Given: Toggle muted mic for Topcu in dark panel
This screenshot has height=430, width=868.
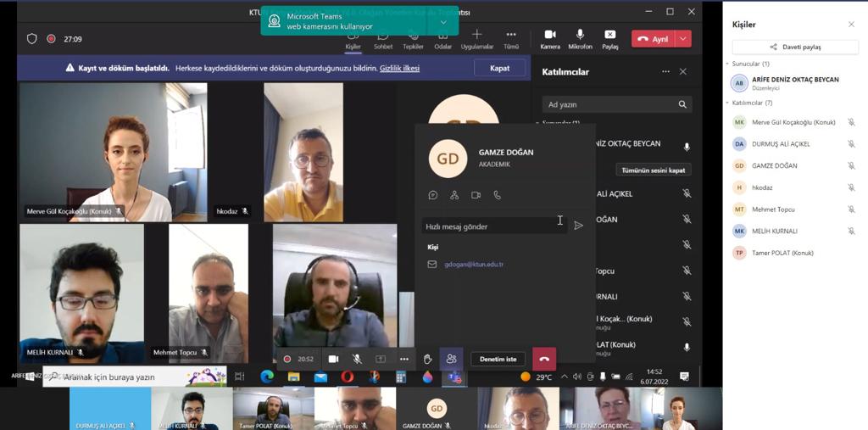Looking at the screenshot, I should tap(687, 271).
